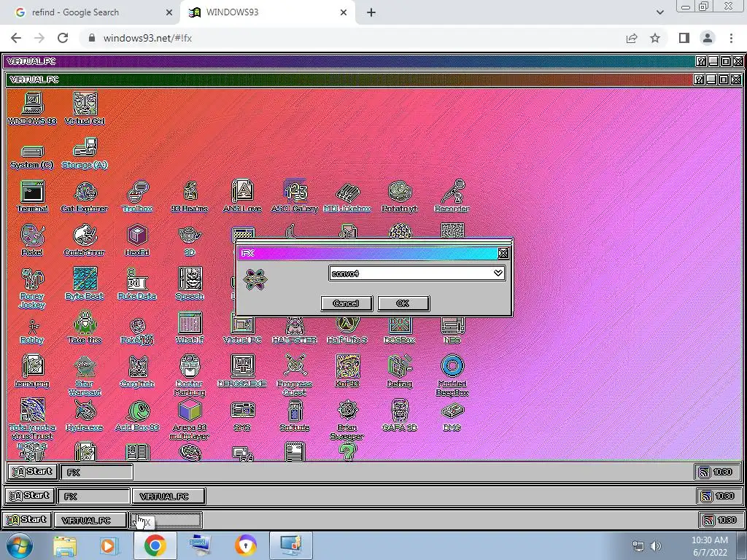Run DEFRAG32.EXE icon
This screenshot has height=560, width=747.
pos(242,371)
